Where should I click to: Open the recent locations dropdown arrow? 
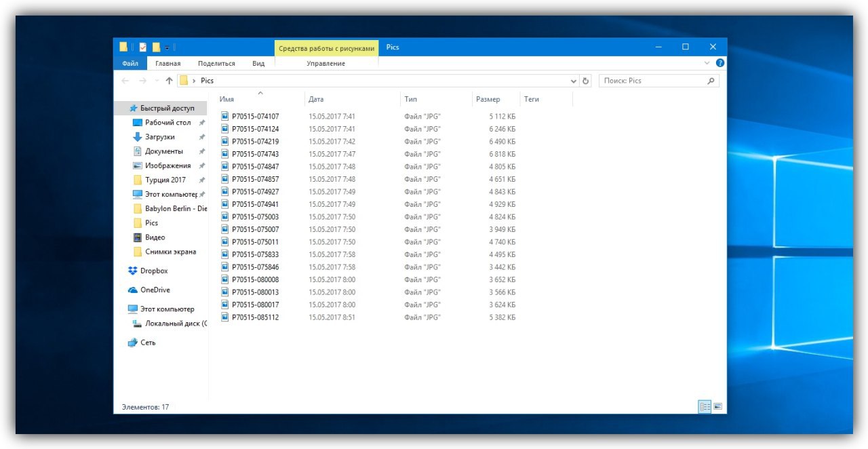click(157, 81)
